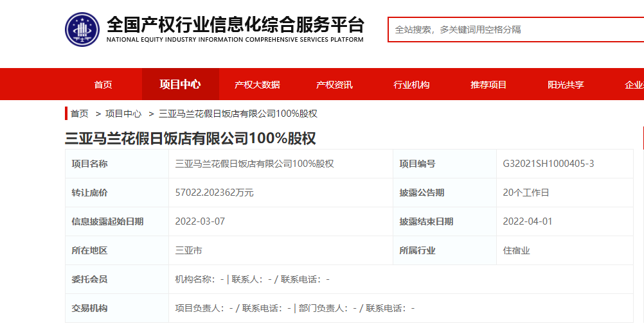This screenshot has height=328, width=644.
Task: Click the partially visible 企业 navigation item
Action: pyautogui.click(x=634, y=85)
